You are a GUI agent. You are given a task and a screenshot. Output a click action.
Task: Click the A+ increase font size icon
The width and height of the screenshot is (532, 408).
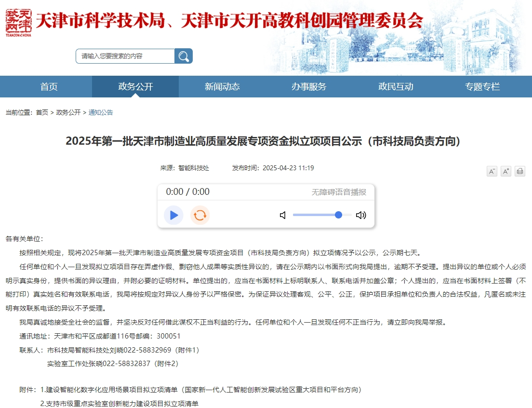pyautogui.click(x=505, y=171)
